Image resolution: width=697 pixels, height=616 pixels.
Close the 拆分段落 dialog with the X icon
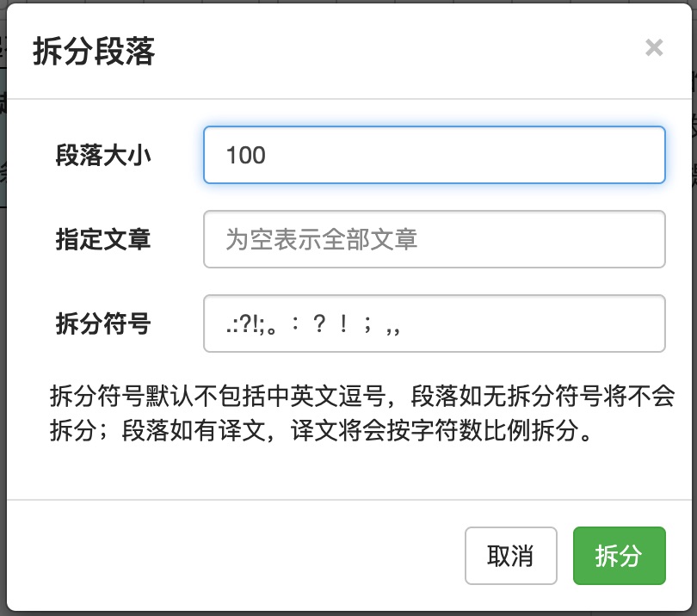(654, 47)
